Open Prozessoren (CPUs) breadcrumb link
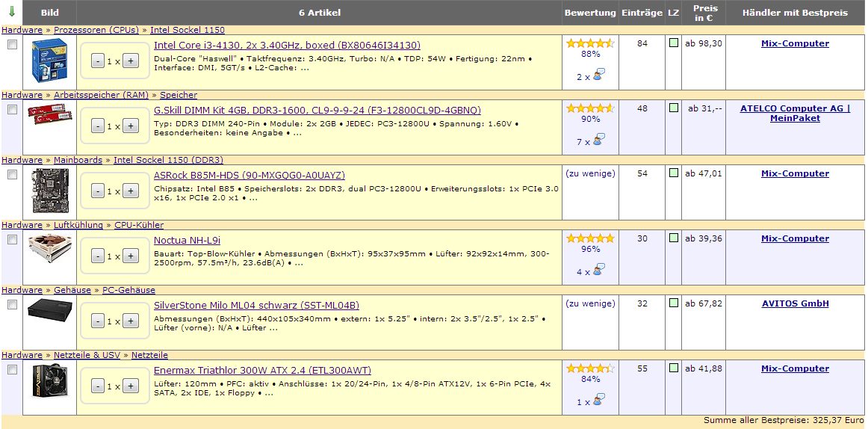This screenshot has height=429, width=868. click(96, 30)
